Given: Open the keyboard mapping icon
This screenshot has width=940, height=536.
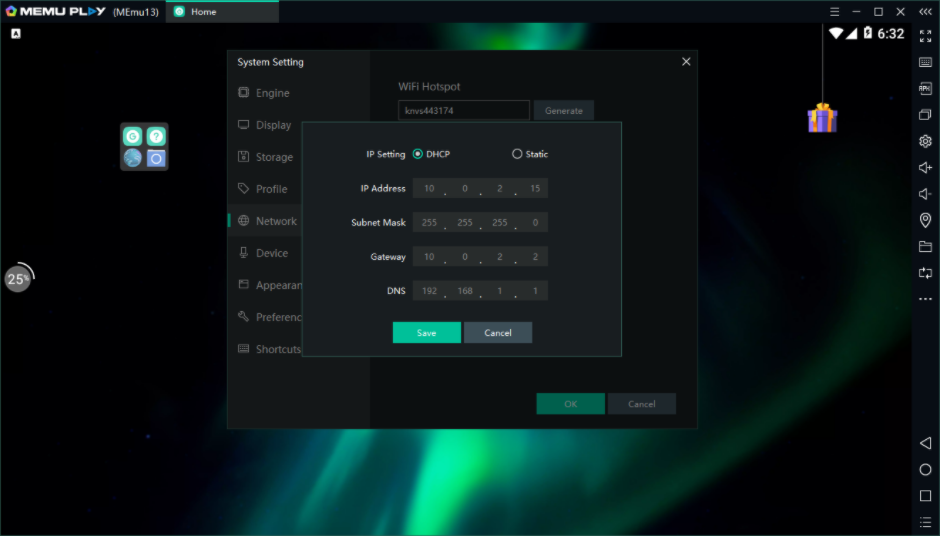Looking at the screenshot, I should pos(925,62).
